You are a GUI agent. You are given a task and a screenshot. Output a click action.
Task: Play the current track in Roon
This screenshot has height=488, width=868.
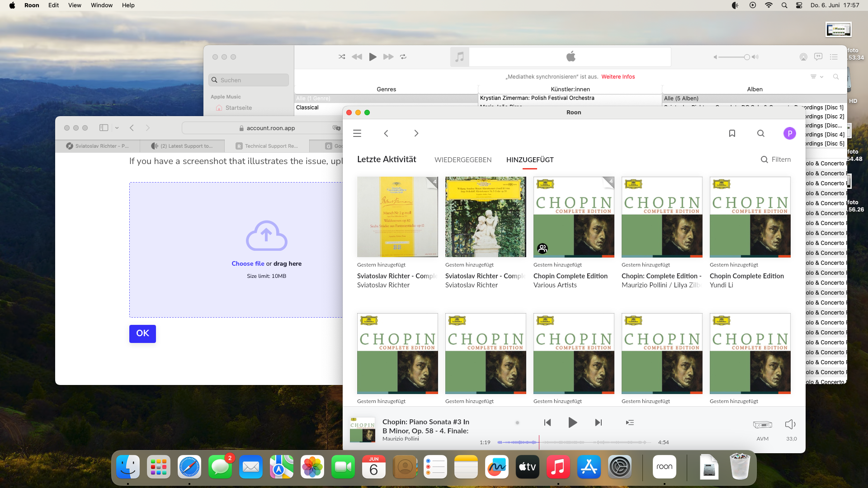tap(572, 422)
